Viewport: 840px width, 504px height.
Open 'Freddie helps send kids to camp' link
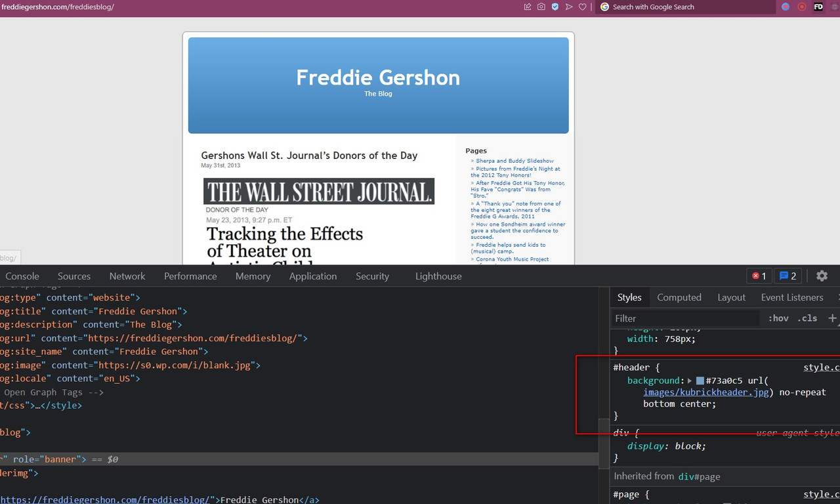[x=508, y=248]
